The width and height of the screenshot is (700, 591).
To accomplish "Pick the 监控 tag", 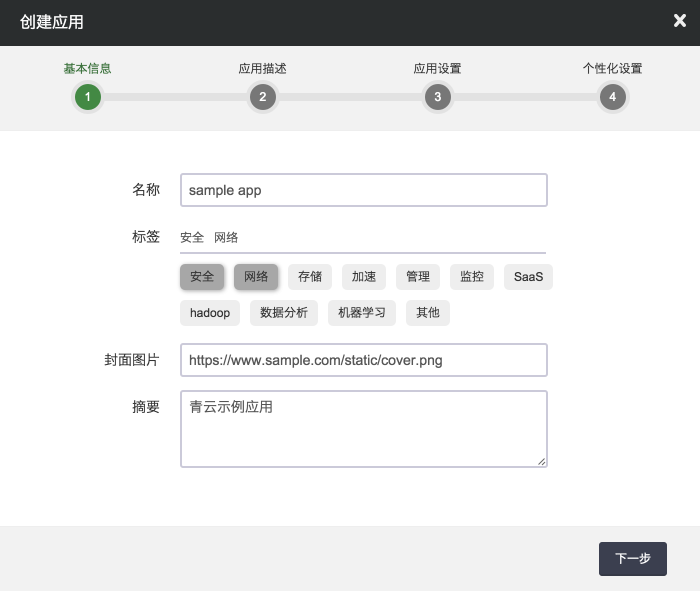I will [x=472, y=277].
